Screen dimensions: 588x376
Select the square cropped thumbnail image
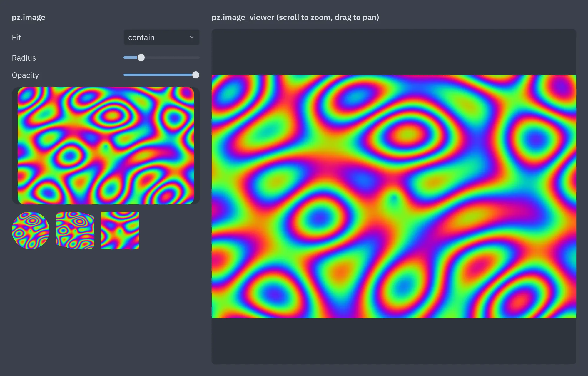click(x=120, y=230)
